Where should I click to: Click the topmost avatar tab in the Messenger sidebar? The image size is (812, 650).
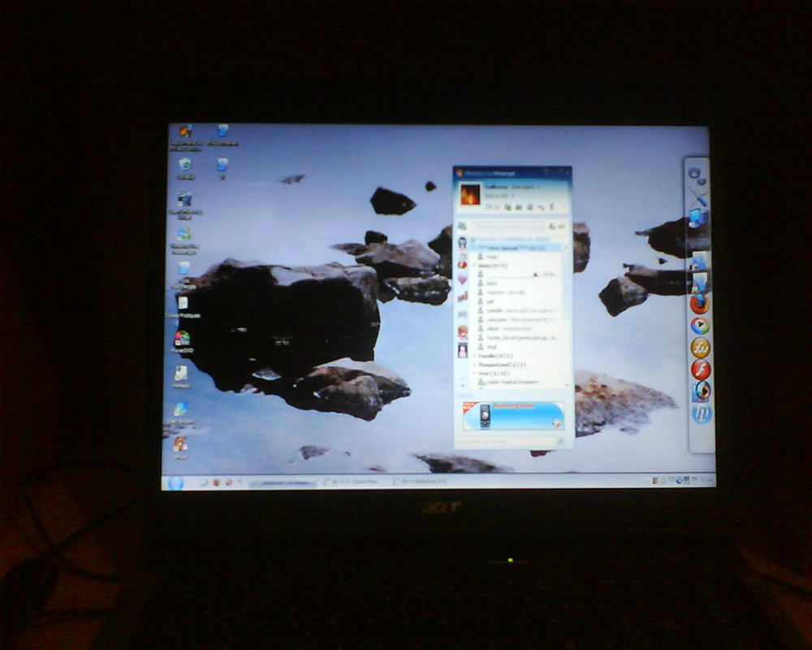point(463,242)
